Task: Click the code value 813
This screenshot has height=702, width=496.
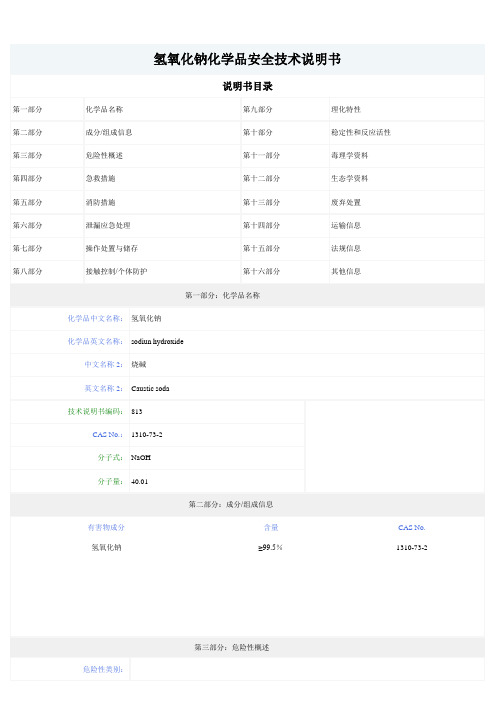Action: click(137, 412)
